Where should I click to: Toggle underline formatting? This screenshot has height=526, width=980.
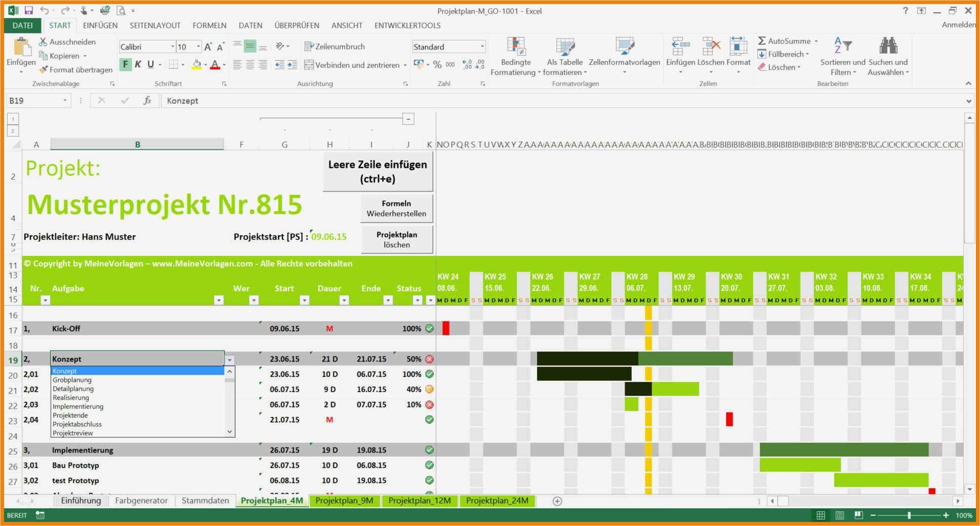tap(150, 65)
